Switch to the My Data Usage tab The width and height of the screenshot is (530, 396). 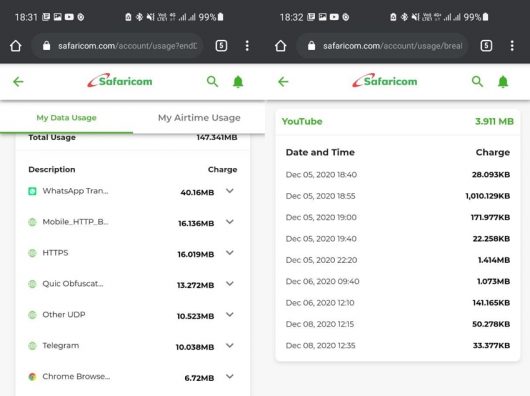click(x=67, y=118)
